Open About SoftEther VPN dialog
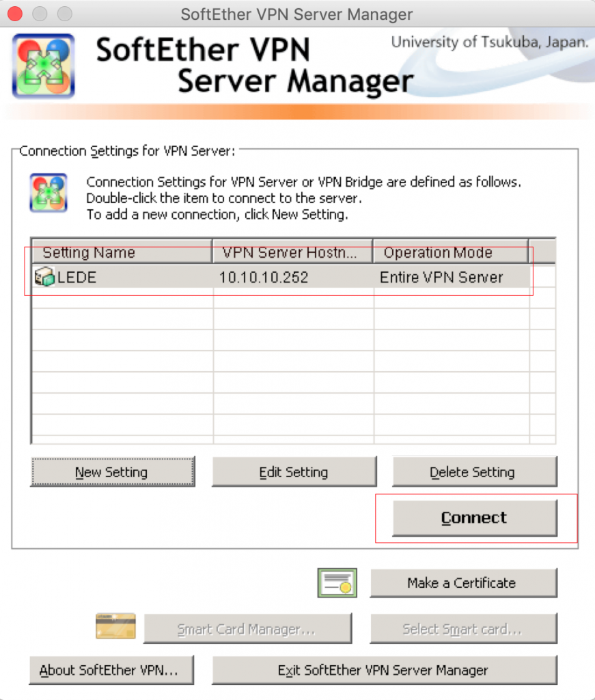The height and width of the screenshot is (700, 595). coord(111,670)
